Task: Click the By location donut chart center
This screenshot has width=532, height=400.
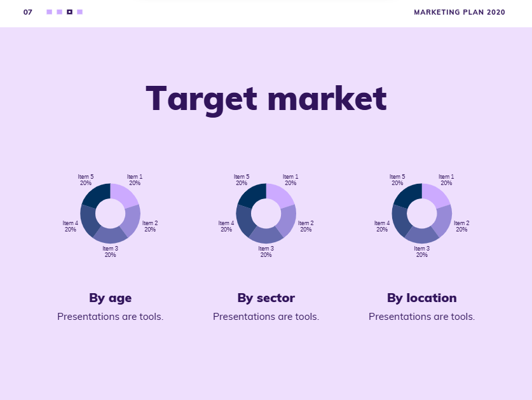Action: pyautogui.click(x=422, y=214)
